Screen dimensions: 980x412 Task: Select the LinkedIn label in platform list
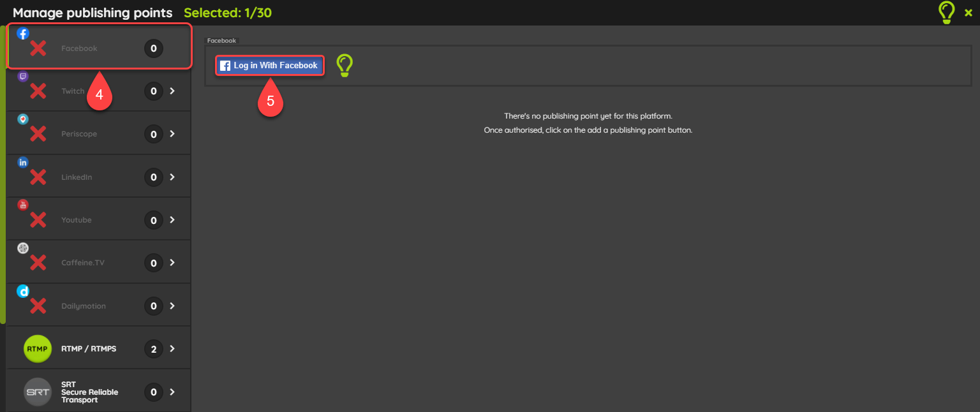[x=77, y=177]
